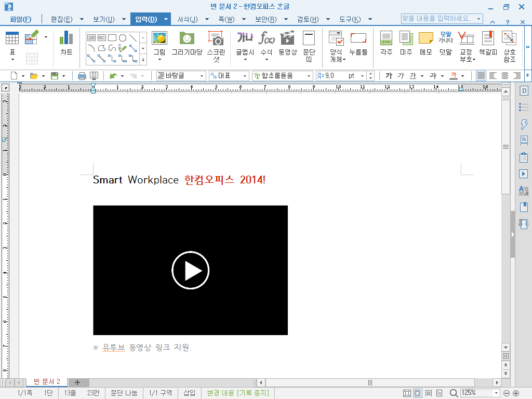Viewport: 532px width, 399px height.
Task: Expand the 표 table options arrow
Action: click(x=12, y=59)
